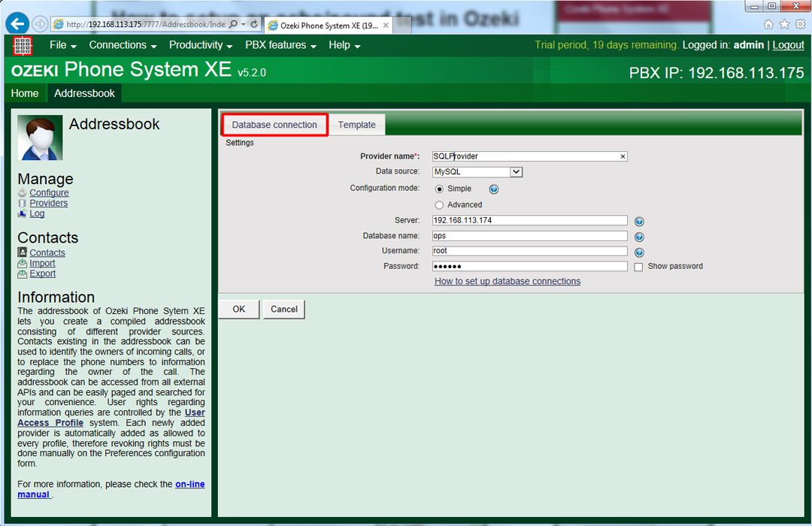Click the Log icon under Manage
The width and height of the screenshot is (812, 526).
click(23, 213)
